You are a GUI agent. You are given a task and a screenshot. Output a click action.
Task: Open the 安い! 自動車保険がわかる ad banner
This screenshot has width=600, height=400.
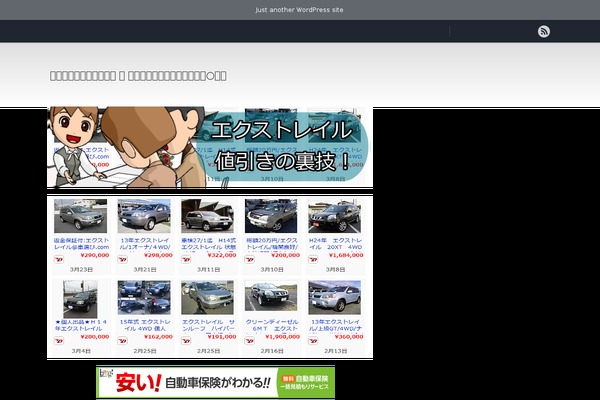(215, 382)
